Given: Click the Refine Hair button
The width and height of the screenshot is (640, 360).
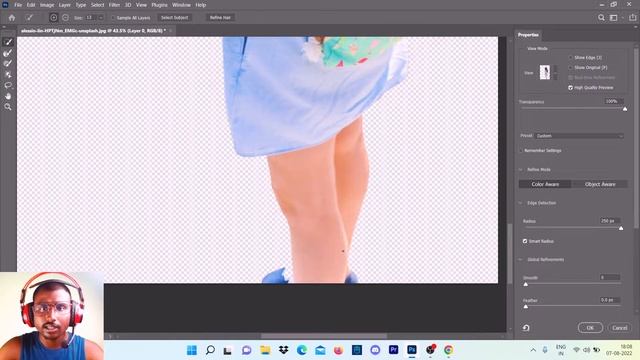Looking at the screenshot, I should [220, 18].
